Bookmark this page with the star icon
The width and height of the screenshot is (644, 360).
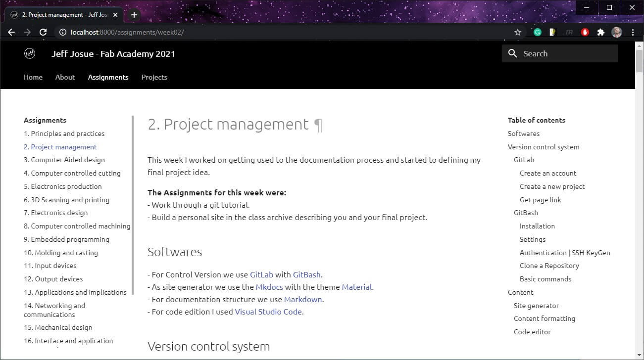point(518,32)
